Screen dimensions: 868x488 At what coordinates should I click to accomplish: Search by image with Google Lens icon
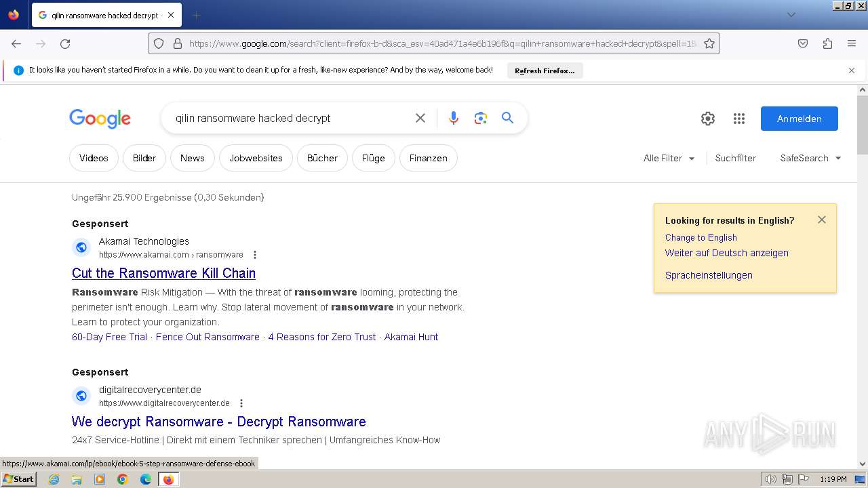(x=481, y=118)
